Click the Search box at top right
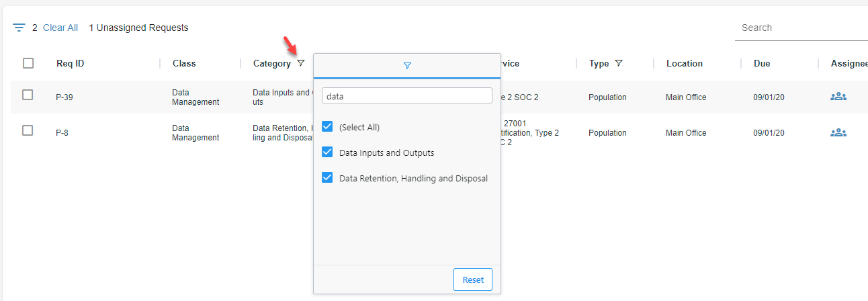 pos(799,28)
